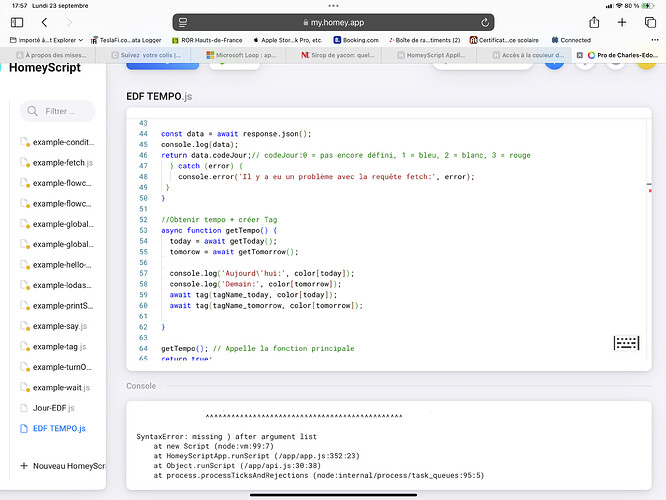
Task: Show more bookmarks ellipsis
Action: (x=655, y=40)
